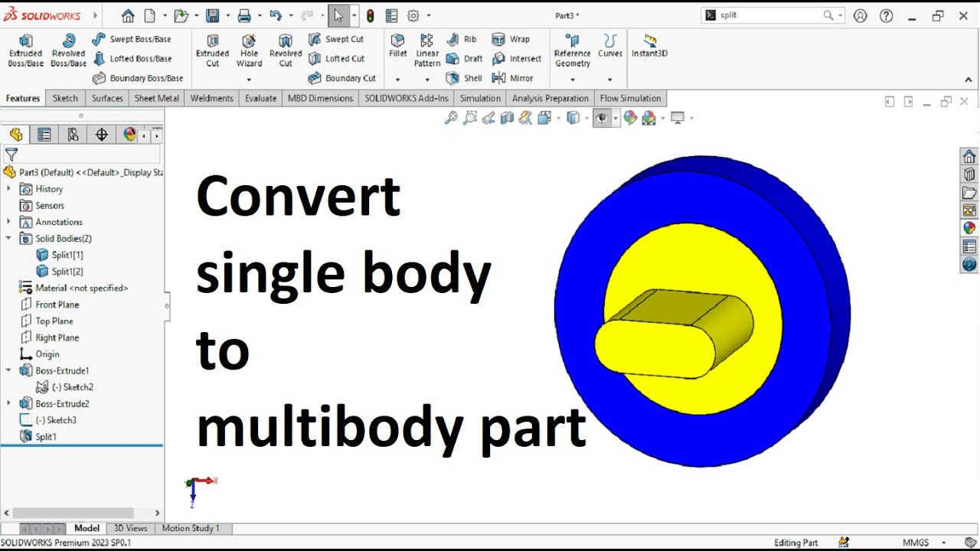Collapse the Boss-Extrude1 feature

8,370
